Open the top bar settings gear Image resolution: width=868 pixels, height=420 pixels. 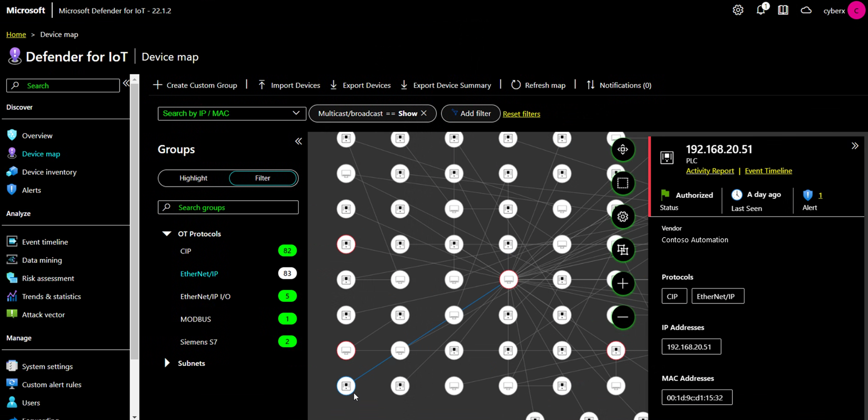point(738,10)
